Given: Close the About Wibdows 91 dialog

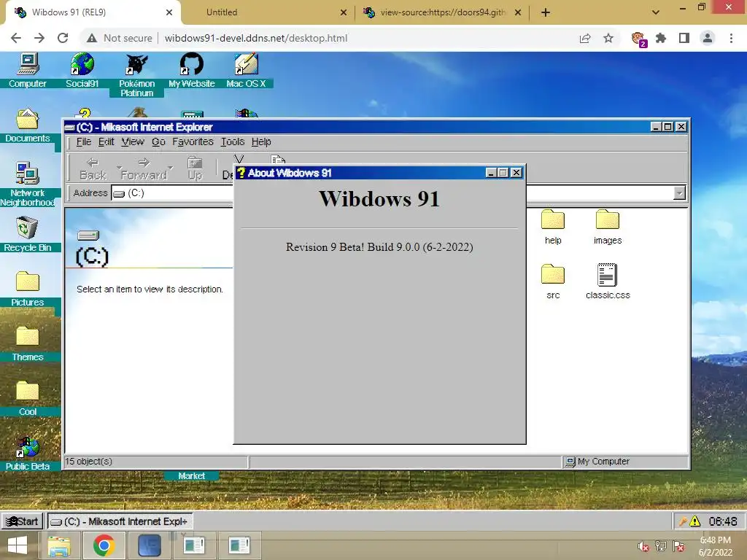Looking at the screenshot, I should point(516,172).
